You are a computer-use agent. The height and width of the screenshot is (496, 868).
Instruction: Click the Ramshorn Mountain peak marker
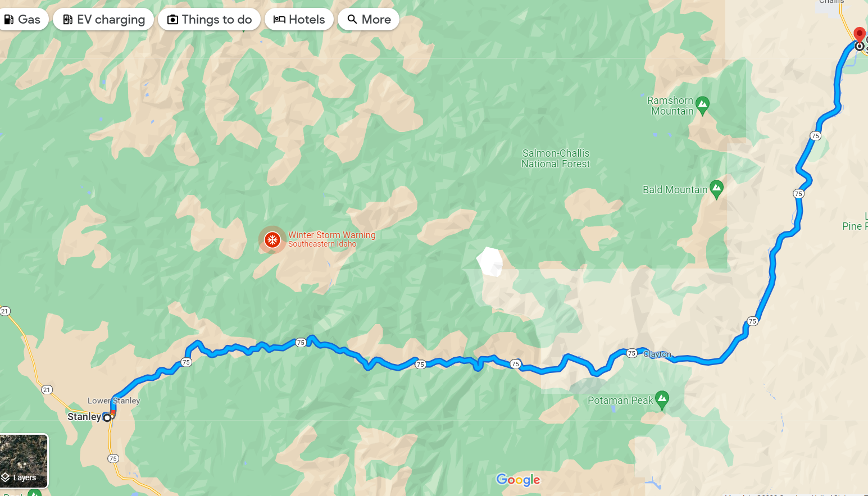click(x=702, y=105)
